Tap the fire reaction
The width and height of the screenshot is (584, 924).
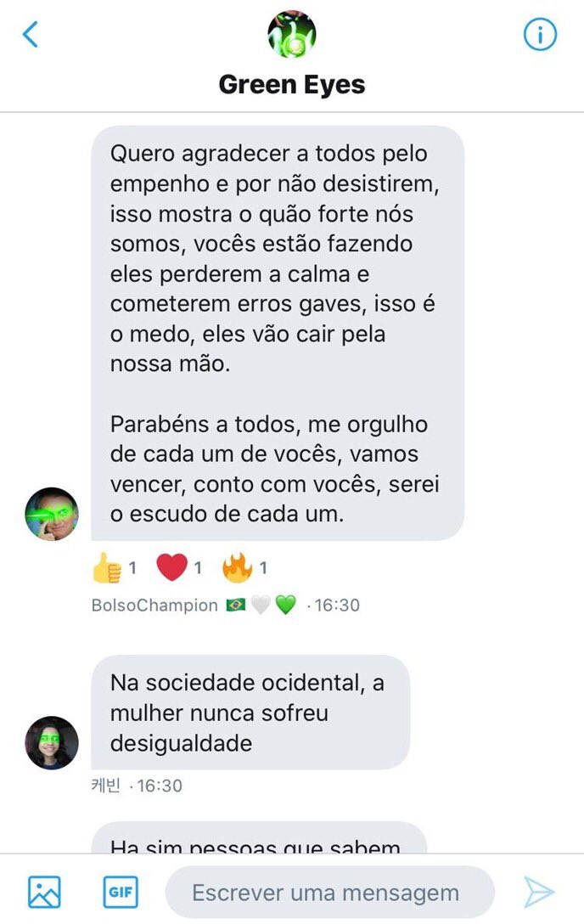[x=237, y=567]
